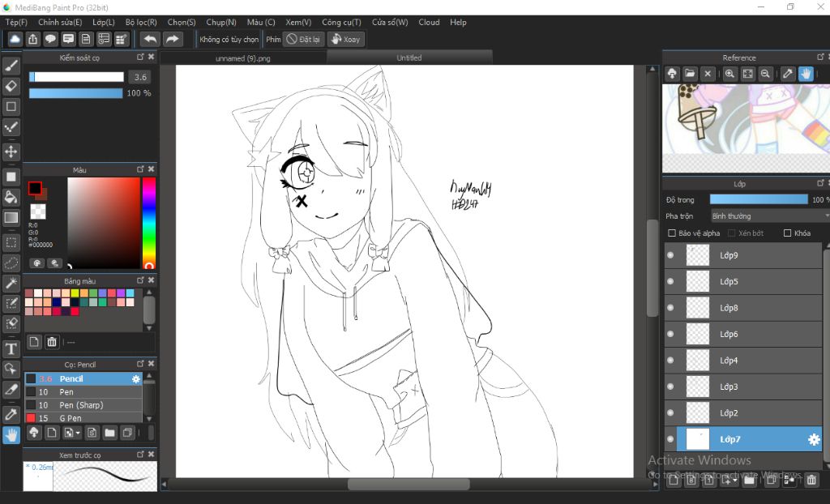Select the Pen brush in list
This screenshot has width=830, height=504.
coord(83,392)
